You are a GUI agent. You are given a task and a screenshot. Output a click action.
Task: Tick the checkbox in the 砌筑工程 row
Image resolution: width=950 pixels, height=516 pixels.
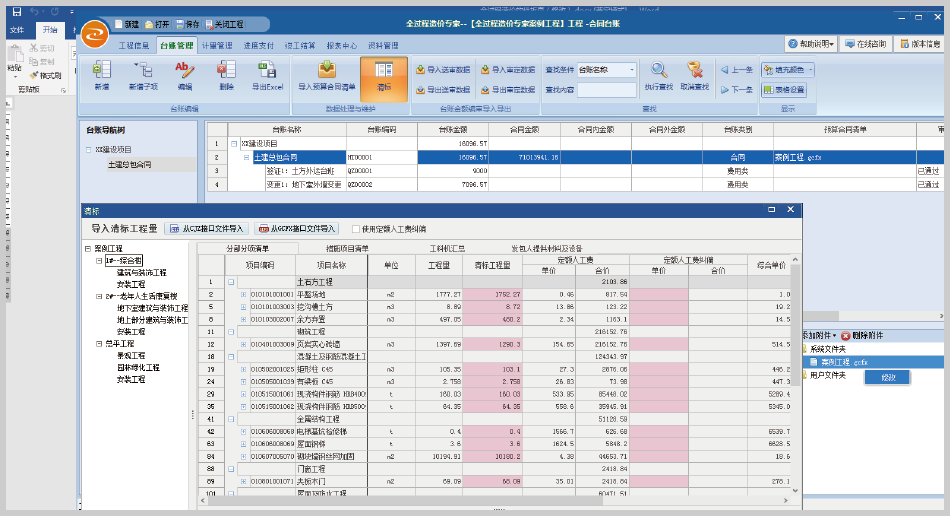[x=231, y=331]
